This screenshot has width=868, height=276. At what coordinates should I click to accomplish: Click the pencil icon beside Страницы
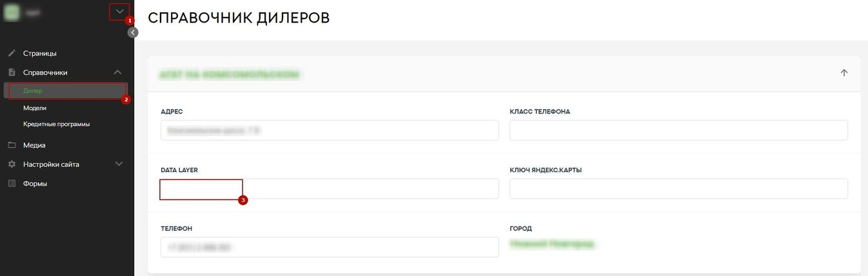pyautogui.click(x=12, y=53)
